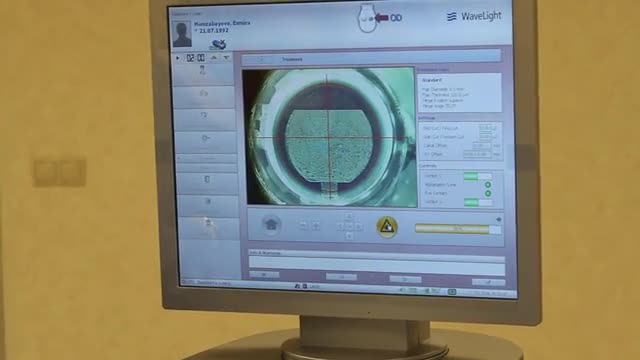
Task: Increase timer with the up arrow
Action: coord(213,58)
